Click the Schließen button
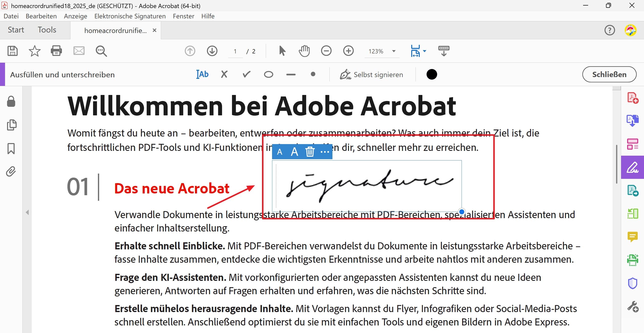This screenshot has width=644, height=333. click(x=609, y=74)
